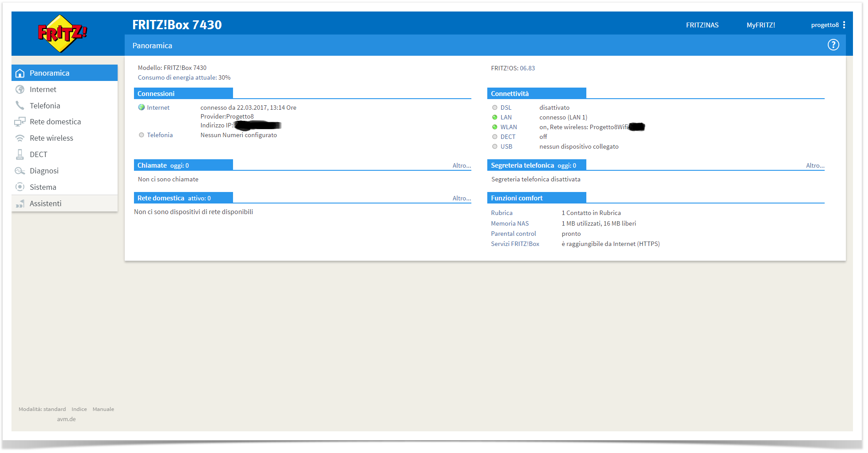Click the Sistema gear icon
Screen dimensions: 868x453
tap(20, 187)
